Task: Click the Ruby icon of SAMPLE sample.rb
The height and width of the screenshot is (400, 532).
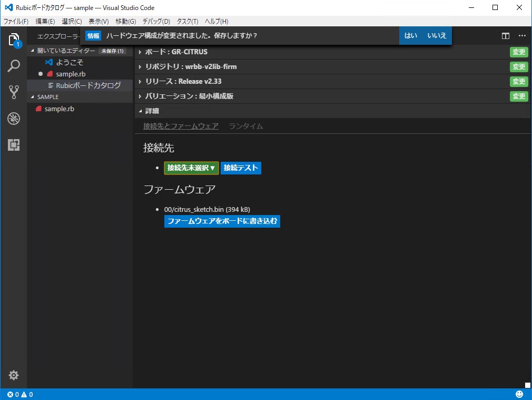Action: point(38,109)
